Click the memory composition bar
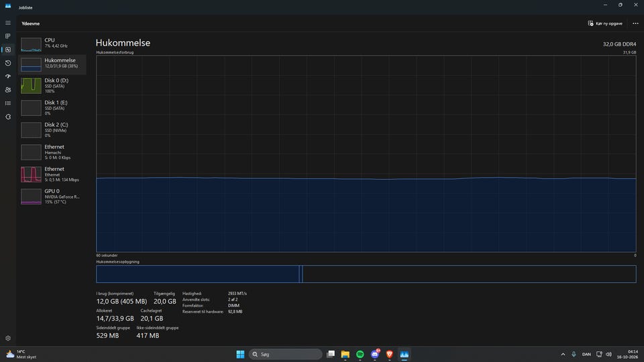644x362 pixels. (366, 274)
